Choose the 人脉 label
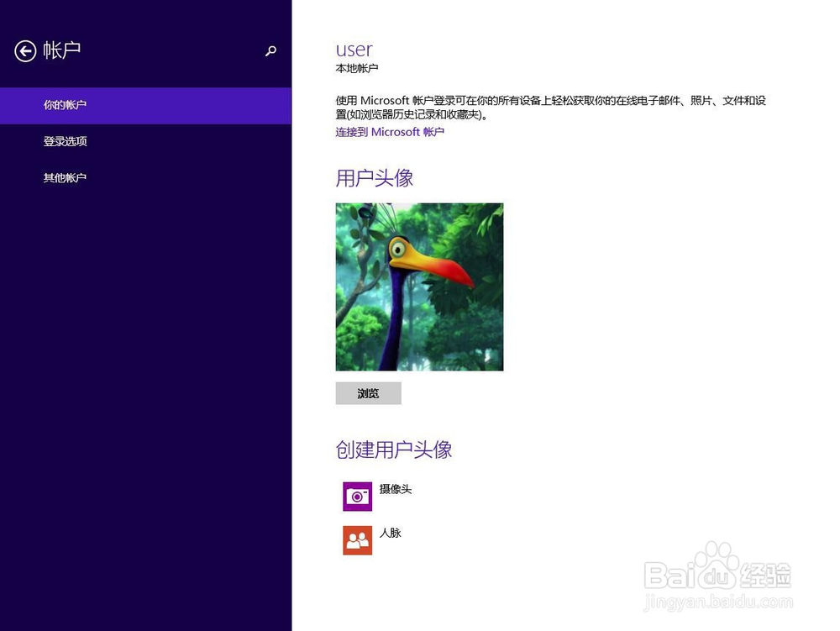840x631 pixels. click(390, 533)
